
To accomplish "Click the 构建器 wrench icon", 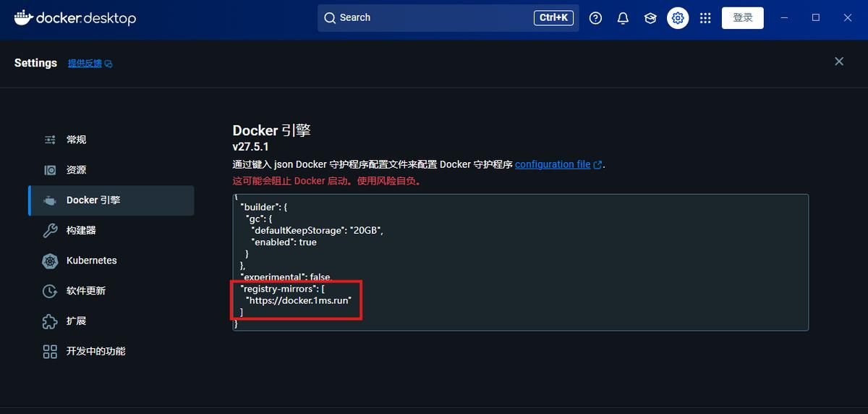I will click(x=50, y=231).
